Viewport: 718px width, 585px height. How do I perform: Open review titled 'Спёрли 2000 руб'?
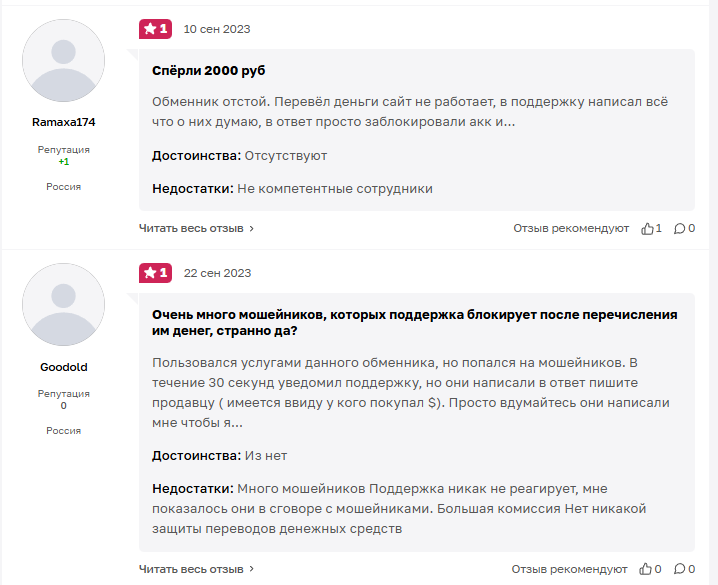click(x=208, y=71)
